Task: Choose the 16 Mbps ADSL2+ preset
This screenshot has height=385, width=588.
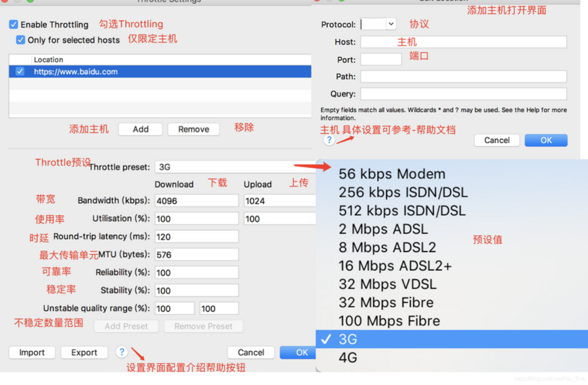Action: tap(452, 266)
